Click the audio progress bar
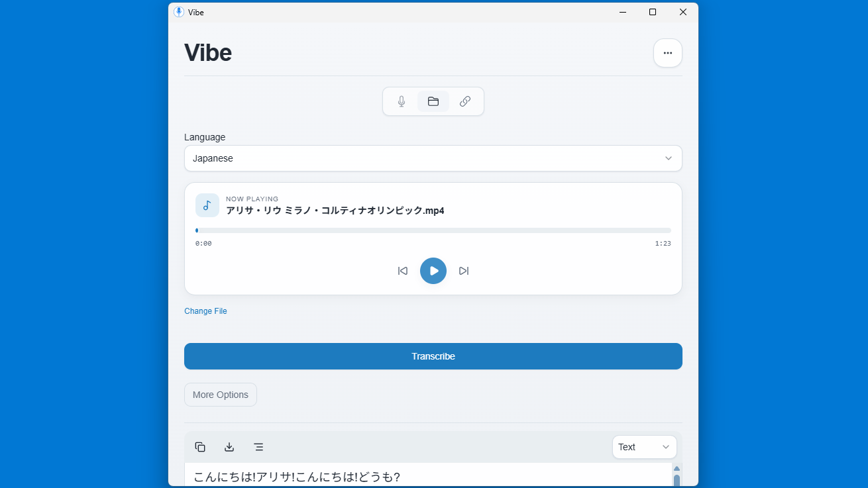Image resolution: width=868 pixels, height=488 pixels. tap(433, 230)
